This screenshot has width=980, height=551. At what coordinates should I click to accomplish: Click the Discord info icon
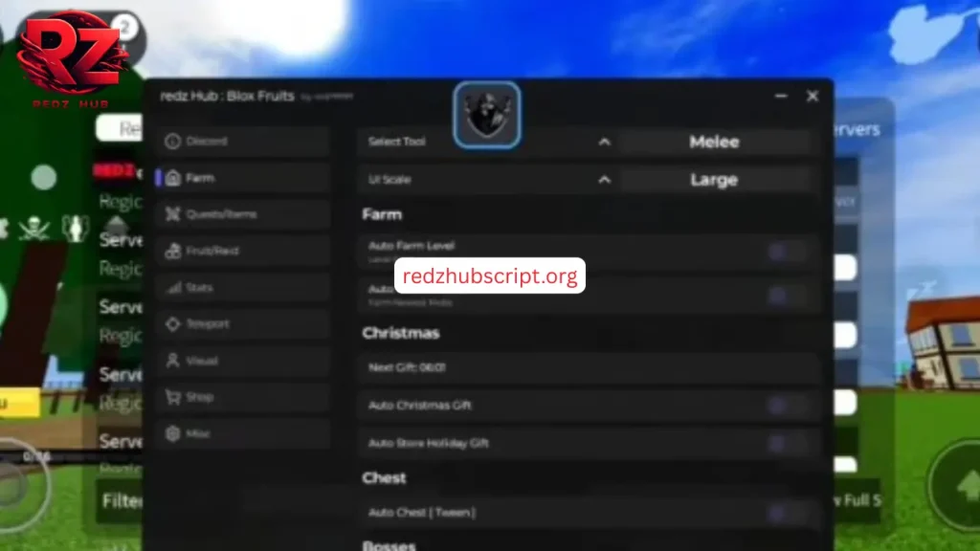pos(172,142)
